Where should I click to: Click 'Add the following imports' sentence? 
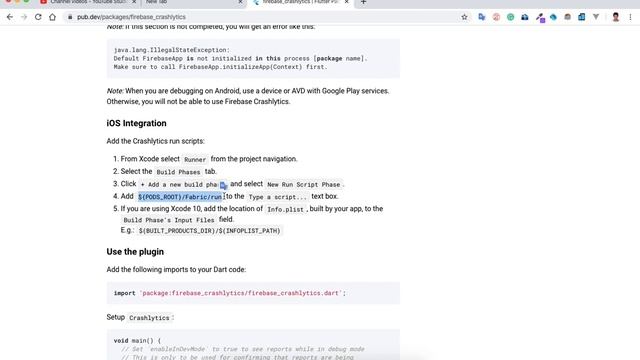(x=176, y=270)
